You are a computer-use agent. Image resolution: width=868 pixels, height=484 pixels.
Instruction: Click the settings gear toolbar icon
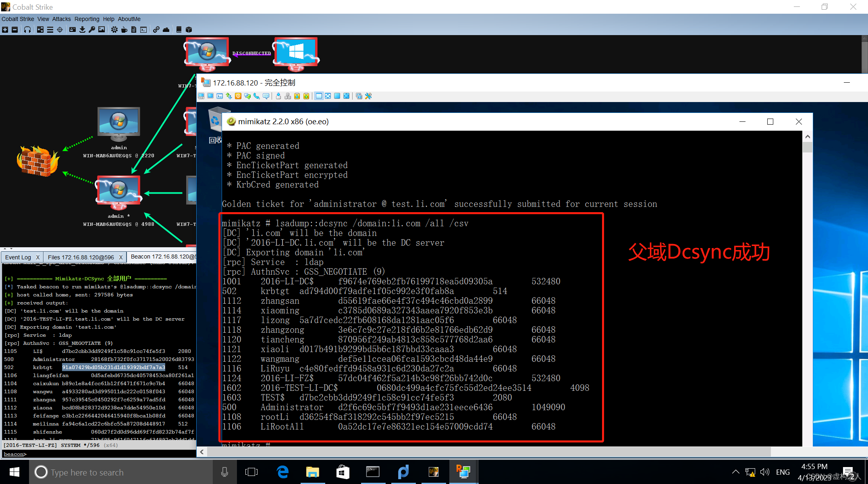[x=114, y=30]
